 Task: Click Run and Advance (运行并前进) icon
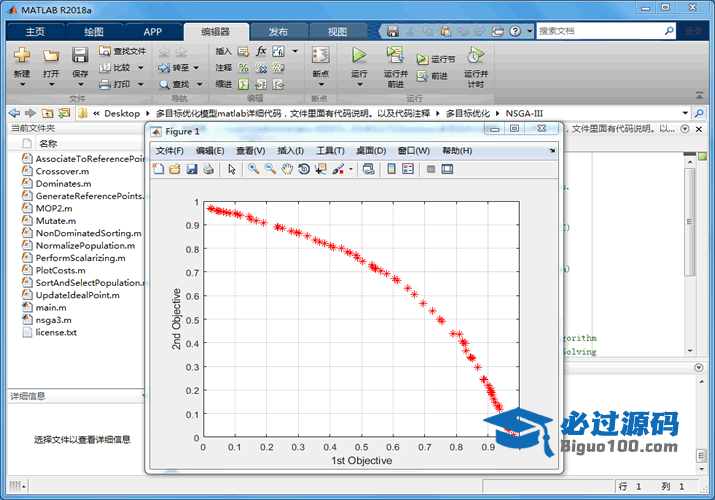[395, 55]
